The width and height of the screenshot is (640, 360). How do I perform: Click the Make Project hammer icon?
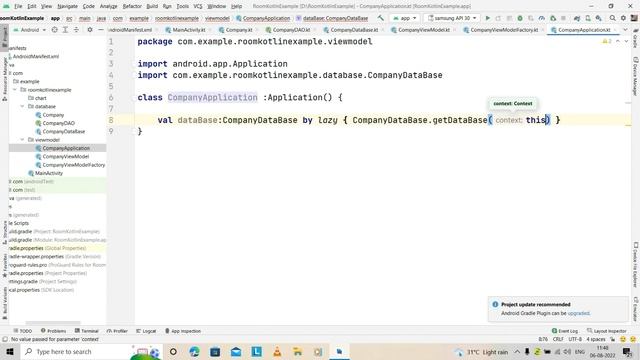[x=380, y=18]
